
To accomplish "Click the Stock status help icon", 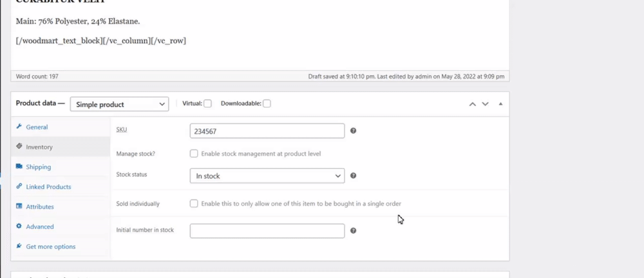I will tap(353, 176).
